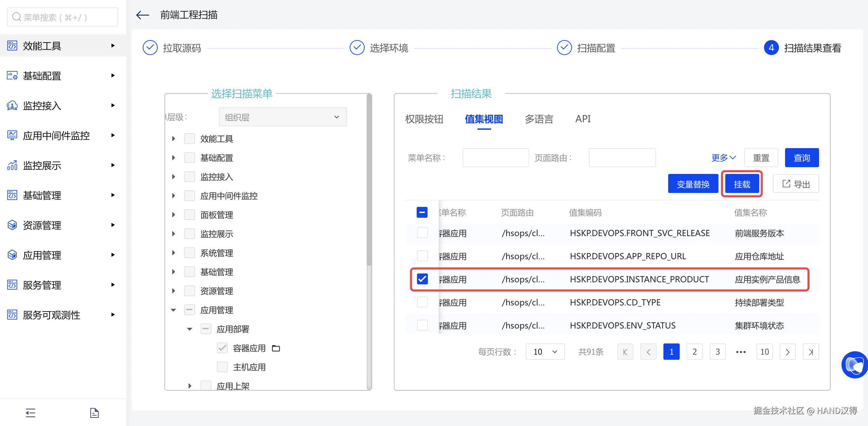Open the document icon at sidebar bottom
The image size is (868, 426).
point(94,413)
